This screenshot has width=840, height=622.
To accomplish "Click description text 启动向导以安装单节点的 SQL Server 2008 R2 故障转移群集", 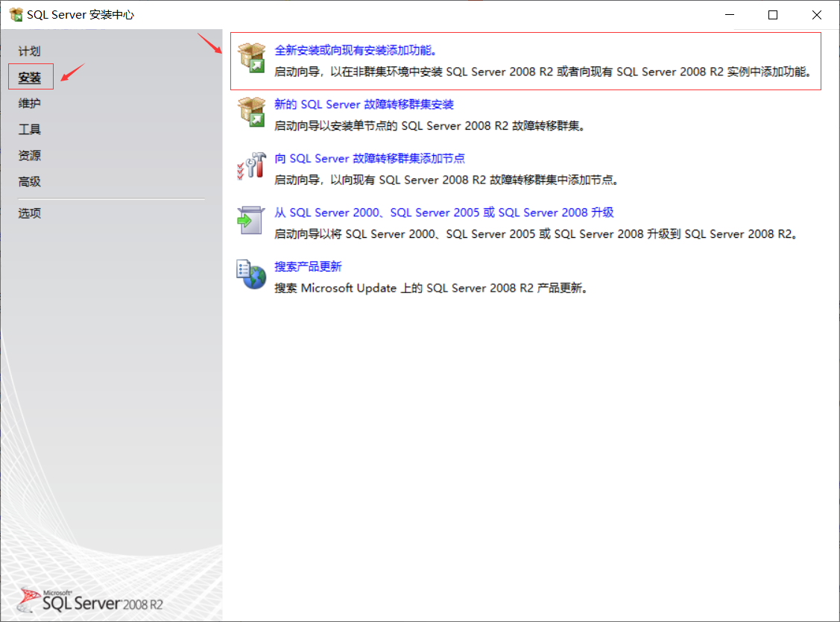I will 429,126.
